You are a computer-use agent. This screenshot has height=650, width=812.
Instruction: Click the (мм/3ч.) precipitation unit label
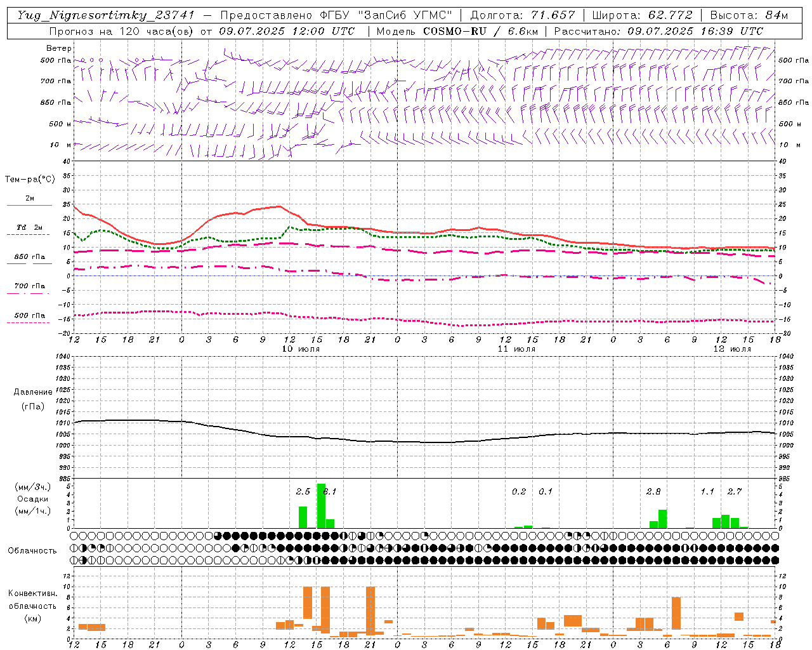33,487
